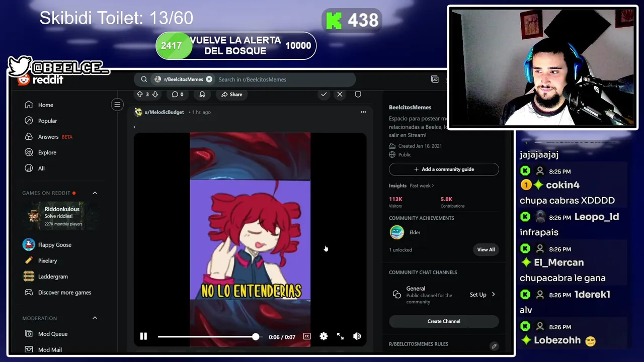
Task: Remove post with X icon
Action: coord(340,95)
